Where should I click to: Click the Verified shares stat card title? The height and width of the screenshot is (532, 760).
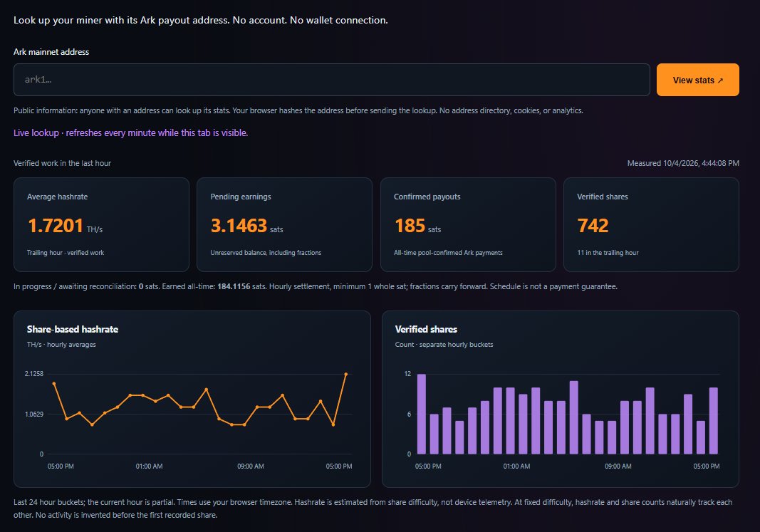coord(603,197)
